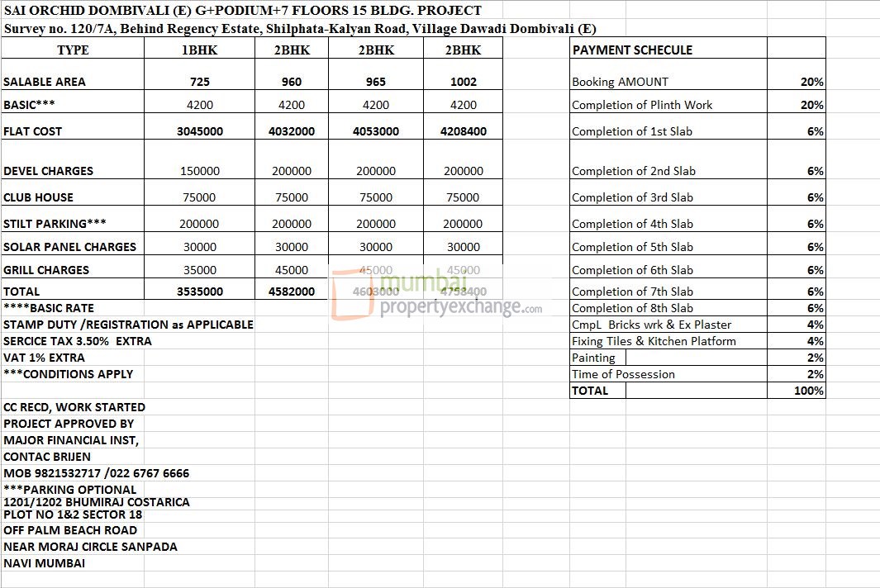Click the PAYMENT SCHEDULE header cell
Image resolution: width=880 pixels, height=588 pixels.
tap(632, 49)
